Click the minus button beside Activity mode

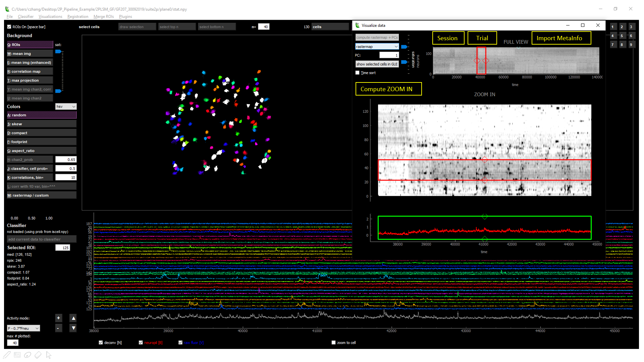pyautogui.click(x=58, y=328)
